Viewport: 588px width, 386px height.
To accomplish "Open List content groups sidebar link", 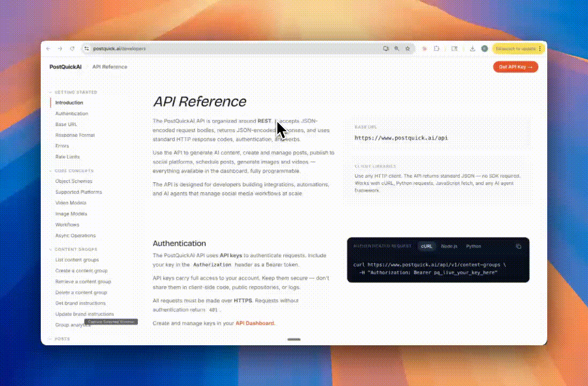I will [x=77, y=260].
